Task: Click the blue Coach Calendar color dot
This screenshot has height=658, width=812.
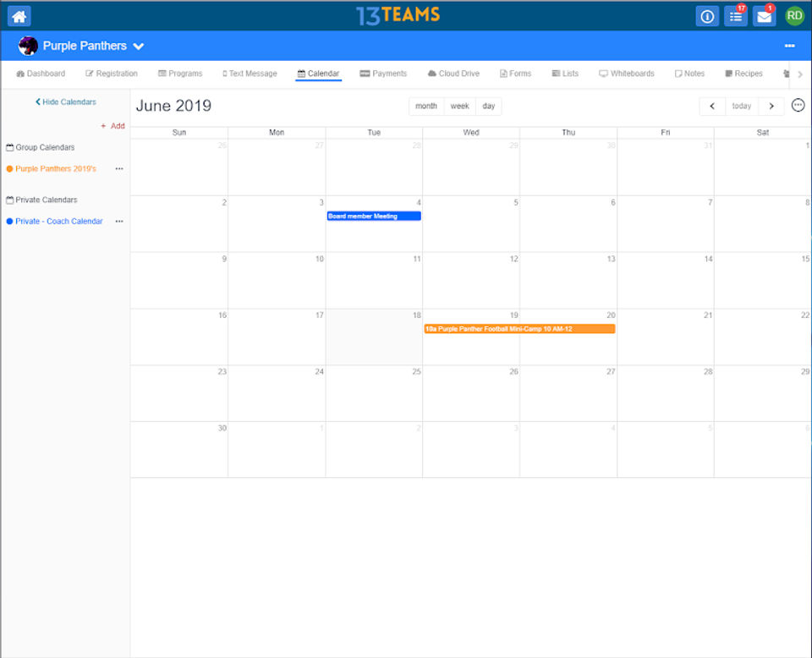Action: click(9, 221)
